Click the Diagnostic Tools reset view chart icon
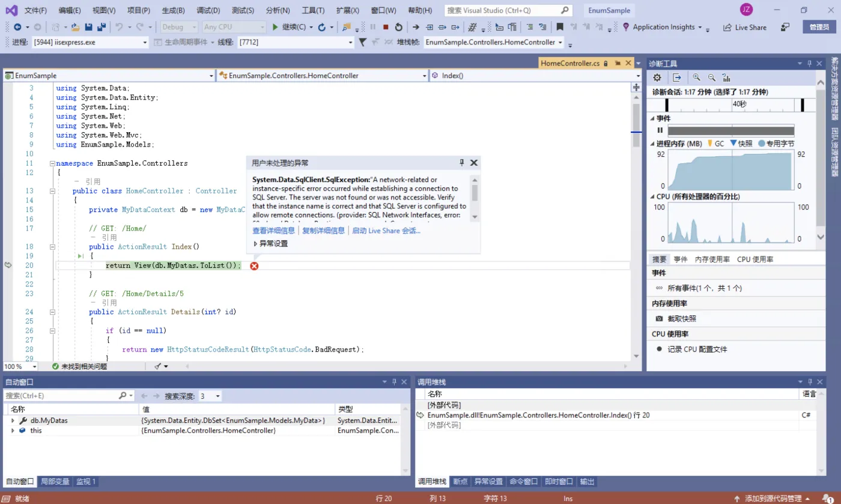The image size is (841, 504). 726,77
